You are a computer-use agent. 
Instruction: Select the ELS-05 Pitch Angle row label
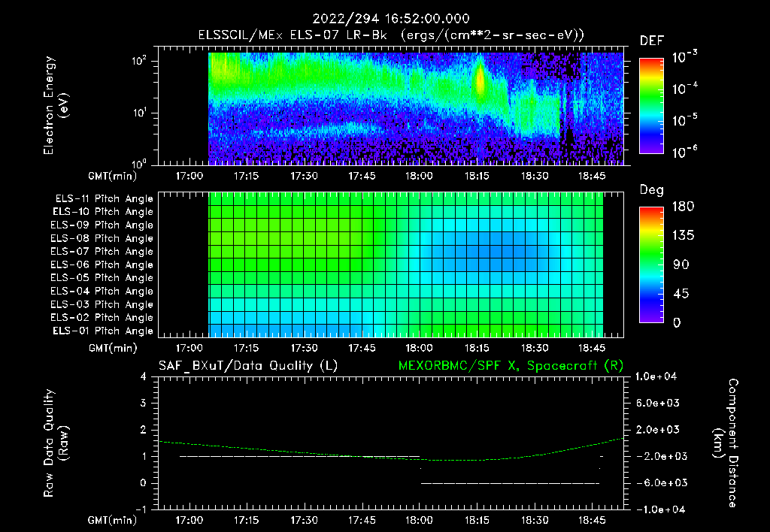[102, 278]
